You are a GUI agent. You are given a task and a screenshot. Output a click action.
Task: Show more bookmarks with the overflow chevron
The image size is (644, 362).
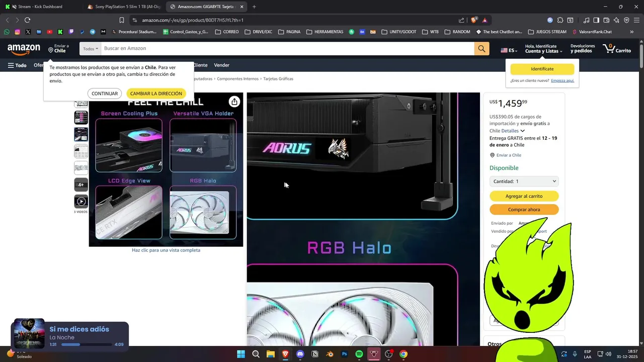tap(632, 32)
